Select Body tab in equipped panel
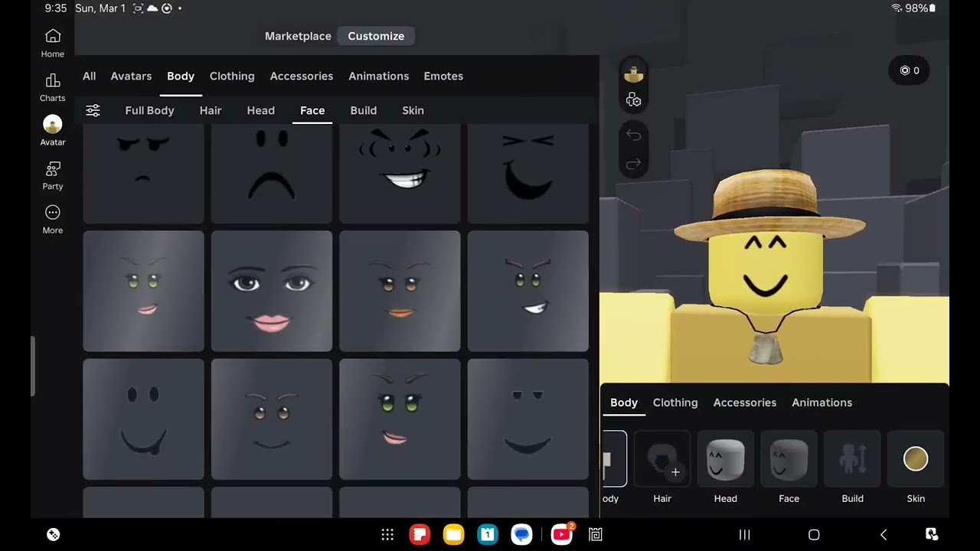 pos(624,403)
